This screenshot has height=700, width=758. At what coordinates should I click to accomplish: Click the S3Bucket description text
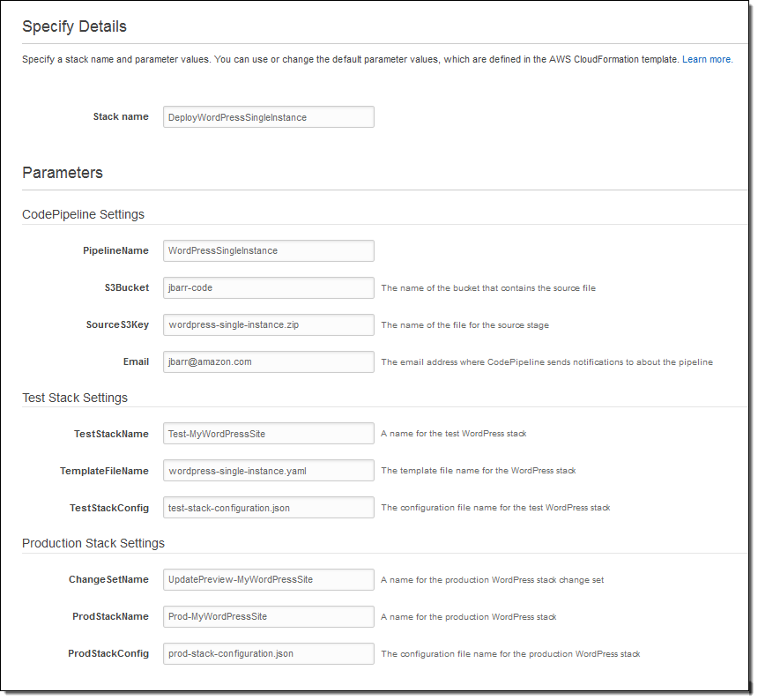point(487,288)
